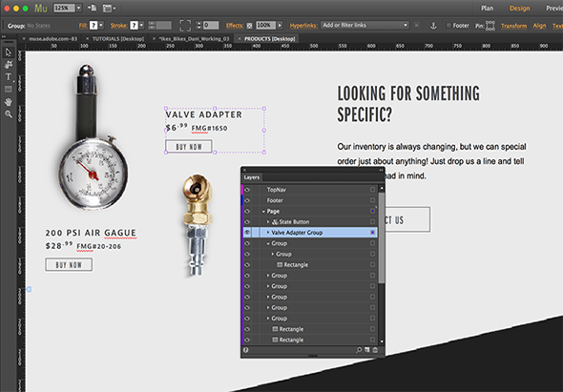The image size is (563, 392).
Task: Select the air gauge product image
Action: [93, 136]
